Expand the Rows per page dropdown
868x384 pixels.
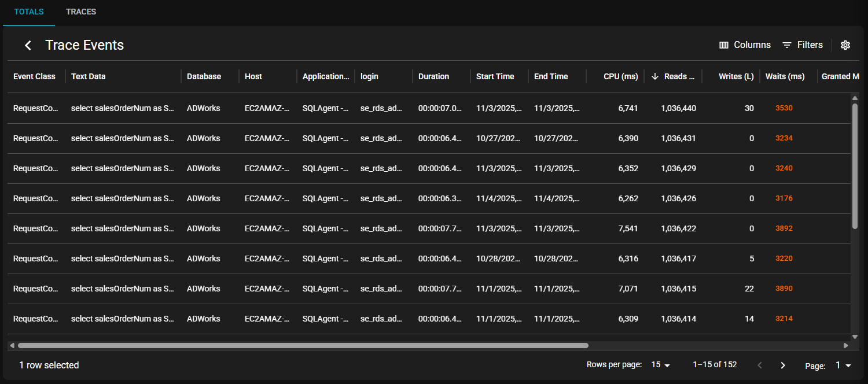tap(660, 365)
